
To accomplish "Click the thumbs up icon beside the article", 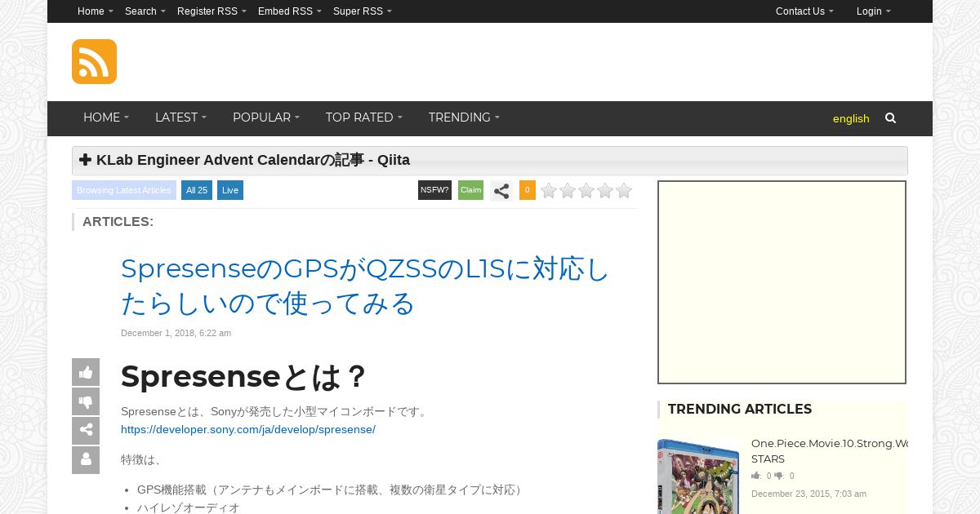I will point(86,372).
